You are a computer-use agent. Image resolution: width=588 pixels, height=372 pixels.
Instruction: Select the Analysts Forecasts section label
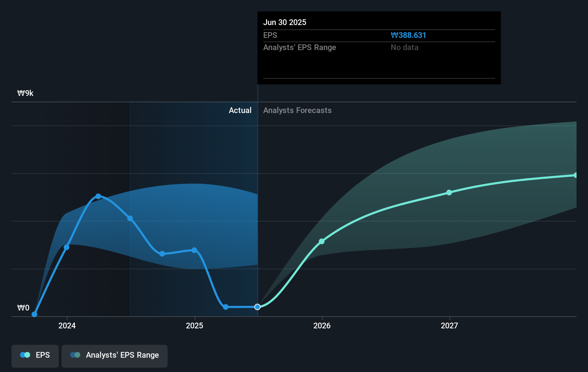coord(297,110)
